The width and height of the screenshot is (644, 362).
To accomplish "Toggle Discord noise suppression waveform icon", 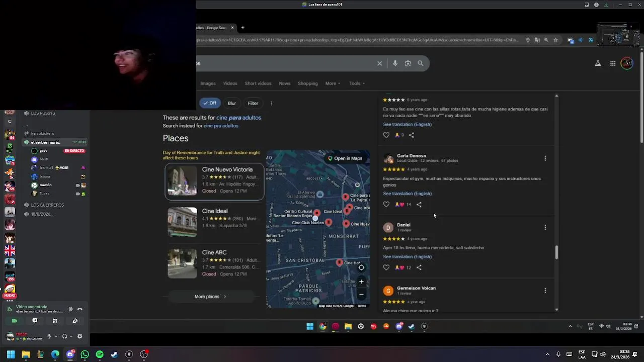I will pyautogui.click(x=70, y=309).
